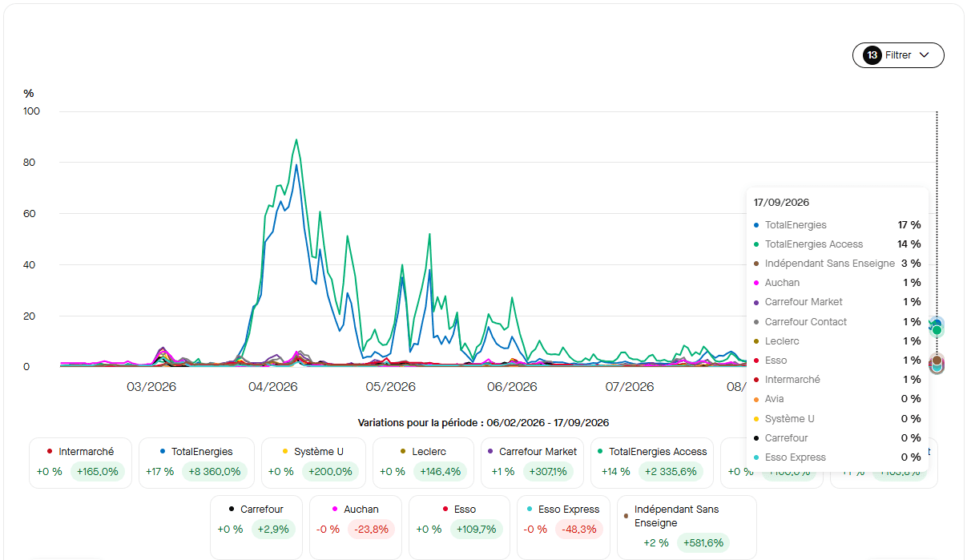Select the TotalEnergies variation card

point(196,462)
